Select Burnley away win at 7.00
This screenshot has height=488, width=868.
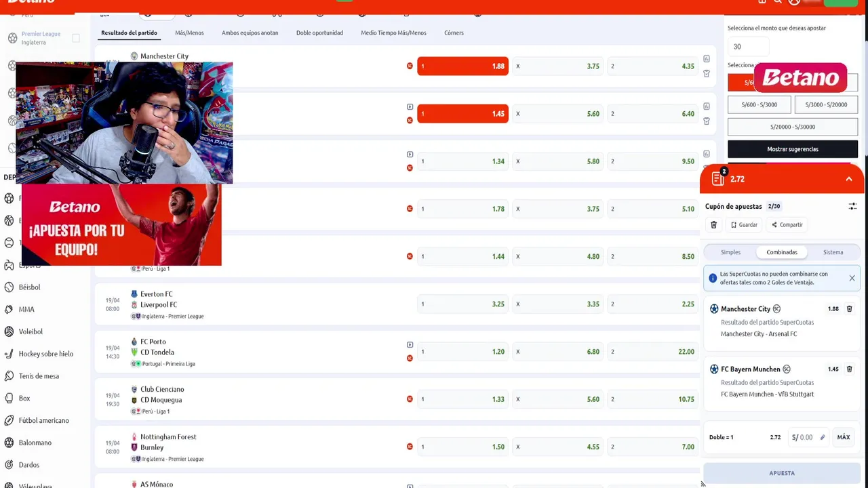coord(652,447)
